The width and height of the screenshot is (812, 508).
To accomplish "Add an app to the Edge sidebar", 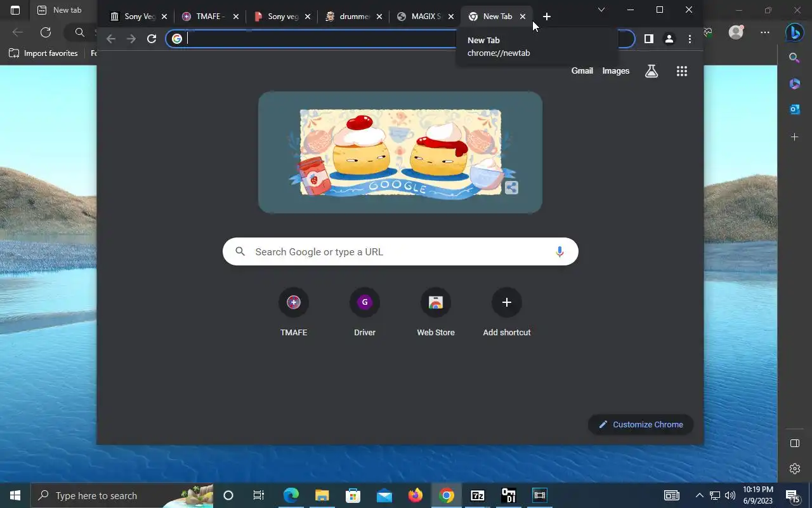I will coord(794,137).
